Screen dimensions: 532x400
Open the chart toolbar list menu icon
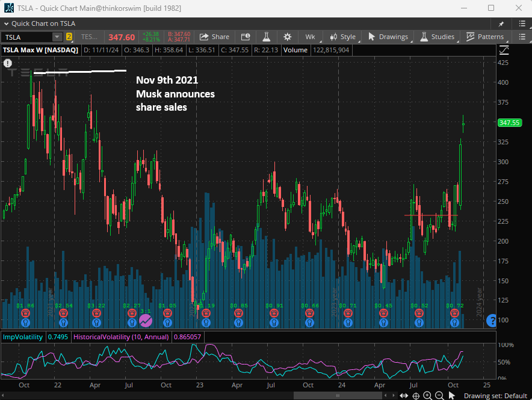pyautogui.click(x=522, y=37)
